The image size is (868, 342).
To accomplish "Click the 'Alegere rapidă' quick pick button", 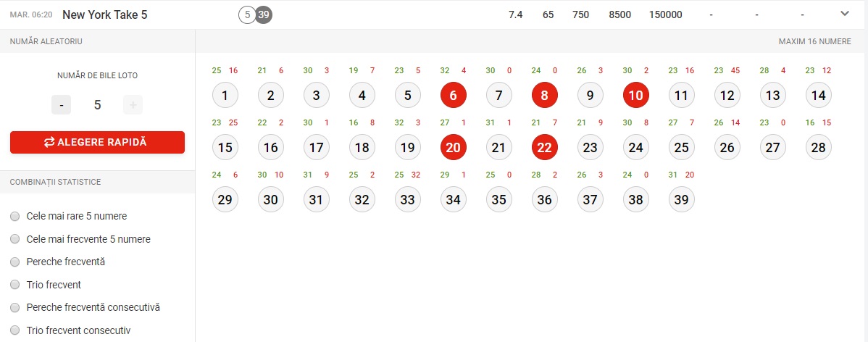I will tap(97, 142).
